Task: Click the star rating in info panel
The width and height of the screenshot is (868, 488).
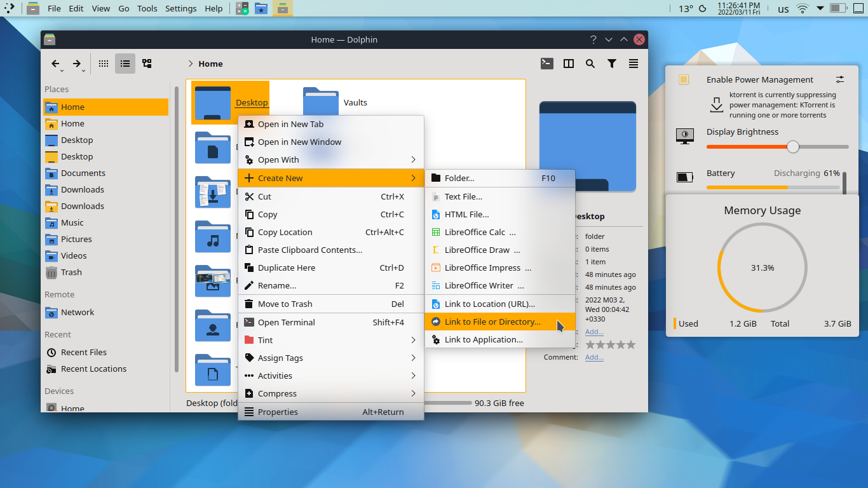Action: click(610, 344)
